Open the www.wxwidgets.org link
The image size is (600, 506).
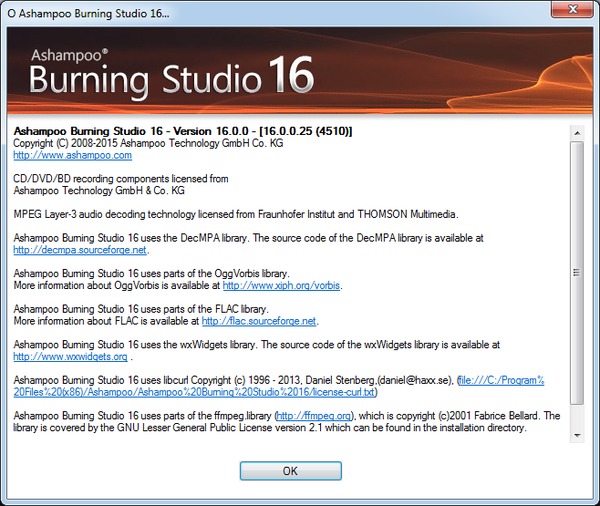pos(70,356)
